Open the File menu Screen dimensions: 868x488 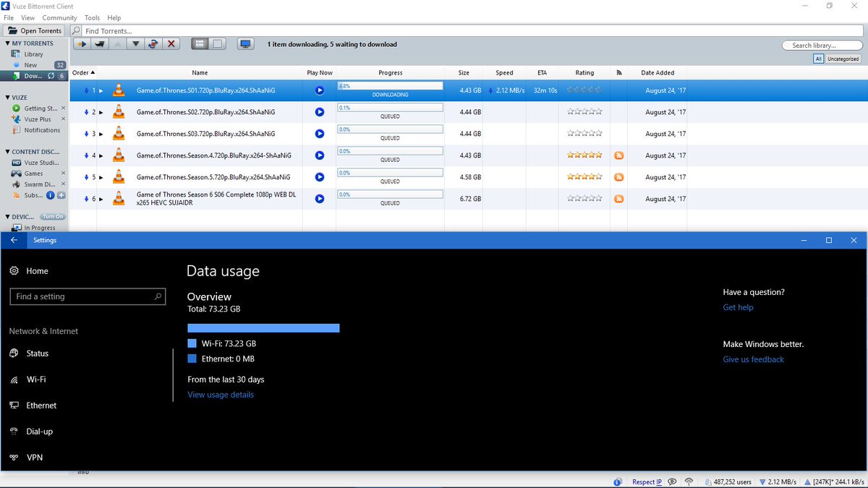9,17
